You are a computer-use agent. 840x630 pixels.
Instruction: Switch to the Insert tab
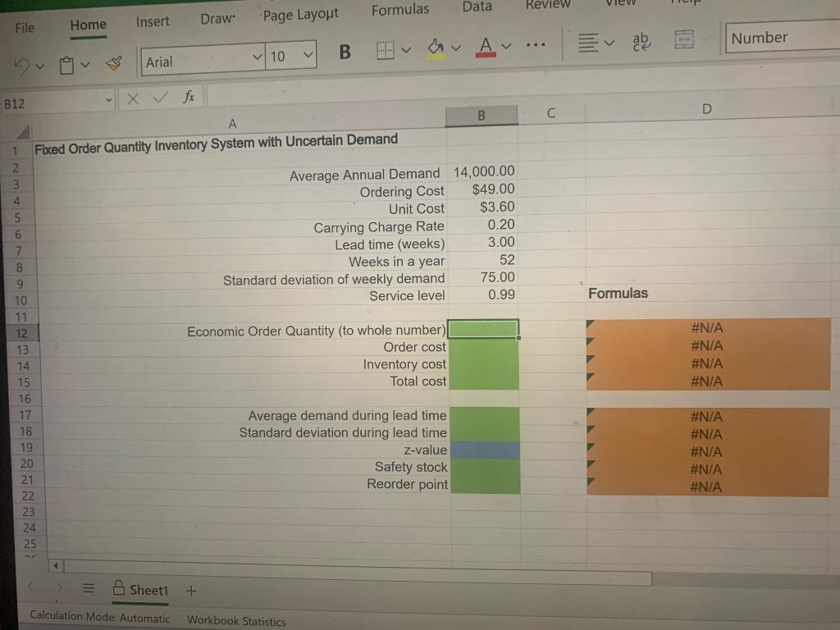[x=153, y=21]
